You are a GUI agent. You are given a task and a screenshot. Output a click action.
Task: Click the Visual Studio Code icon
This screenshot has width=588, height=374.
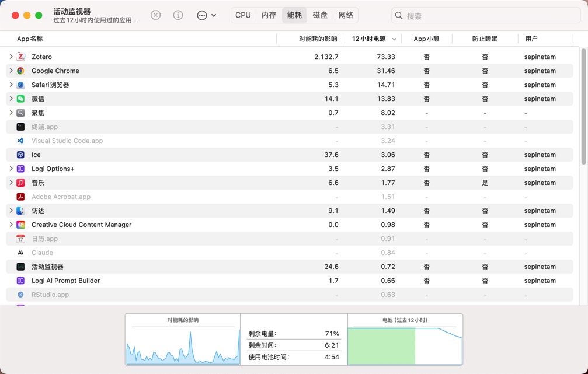[20, 141]
